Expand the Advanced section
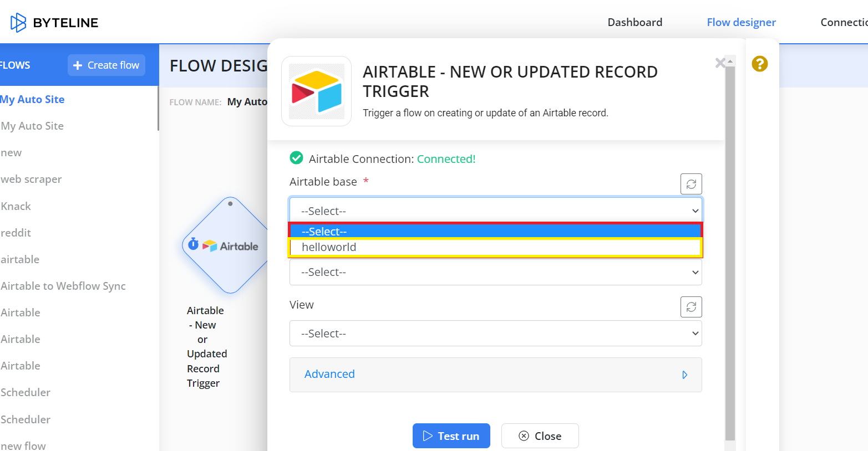 [496, 375]
